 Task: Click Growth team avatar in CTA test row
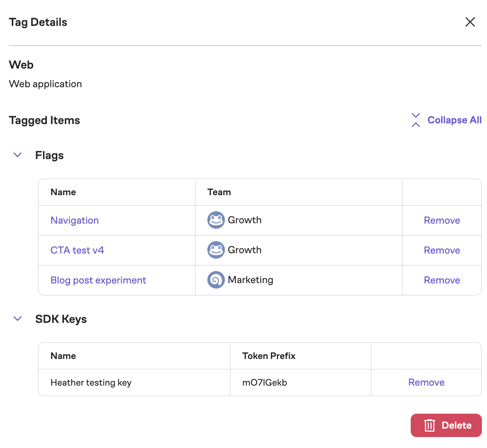pyautogui.click(x=216, y=250)
